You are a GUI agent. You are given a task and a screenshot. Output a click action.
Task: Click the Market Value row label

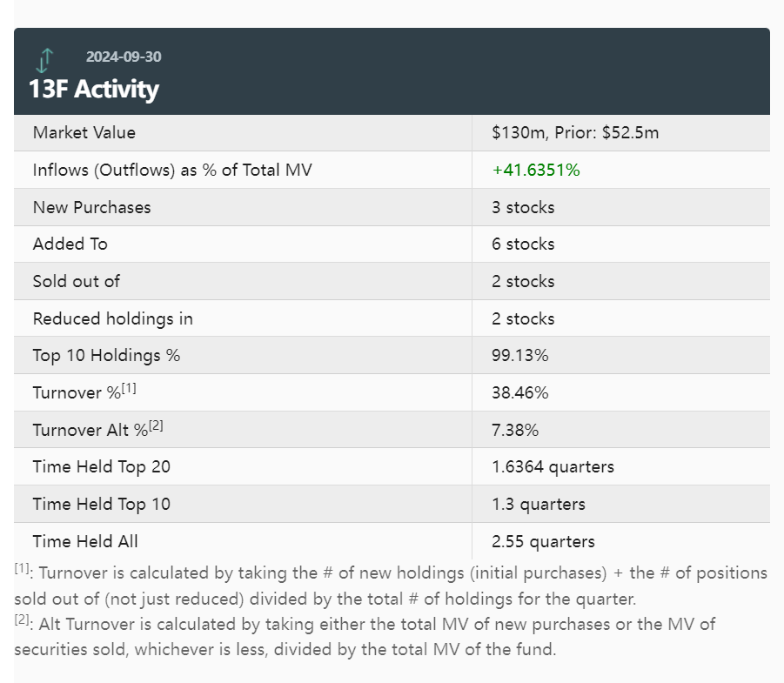[x=84, y=133]
